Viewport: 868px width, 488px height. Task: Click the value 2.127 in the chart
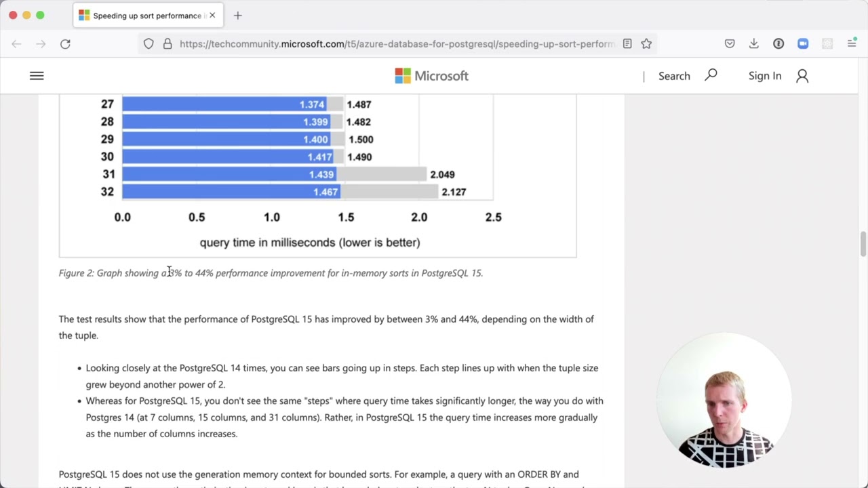click(x=454, y=192)
